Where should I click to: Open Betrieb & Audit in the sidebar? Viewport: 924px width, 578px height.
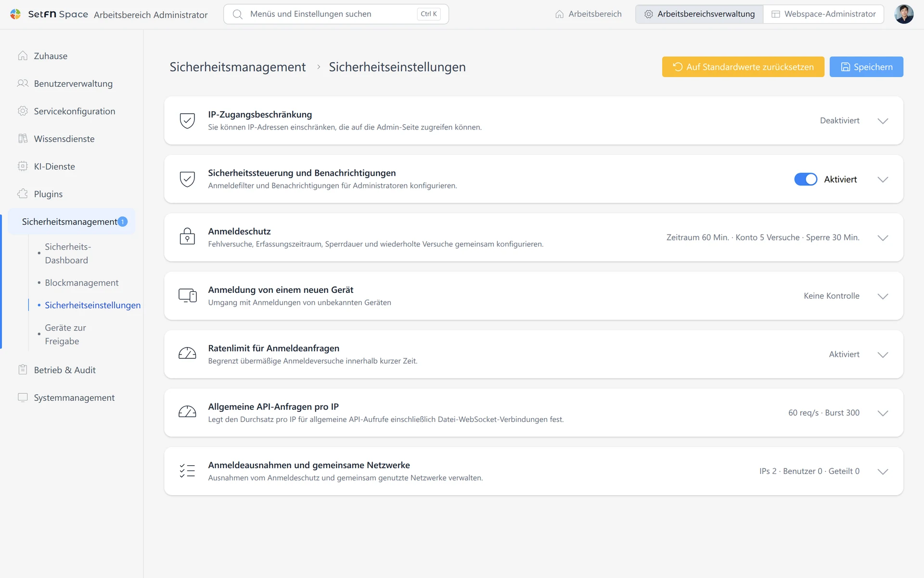tap(72, 370)
